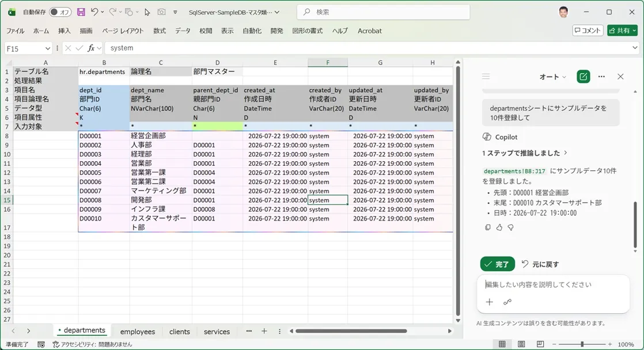Click zoom out minus button
The width and height of the screenshot is (644, 350).
554,344
